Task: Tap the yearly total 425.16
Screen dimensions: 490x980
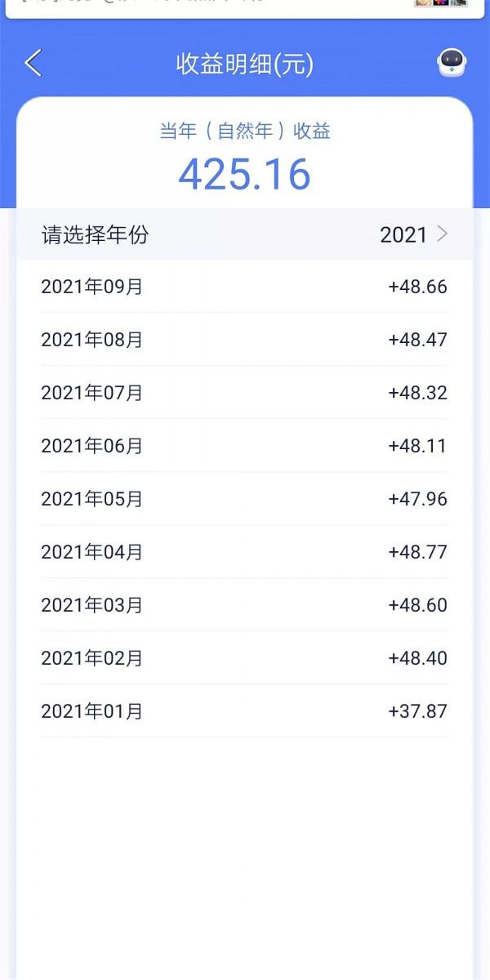Action: click(x=245, y=173)
